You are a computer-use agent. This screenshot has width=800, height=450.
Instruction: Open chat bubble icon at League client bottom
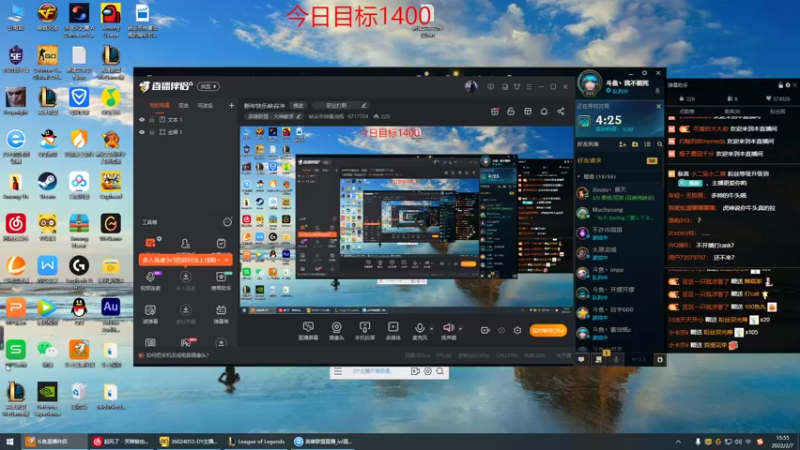point(581,359)
